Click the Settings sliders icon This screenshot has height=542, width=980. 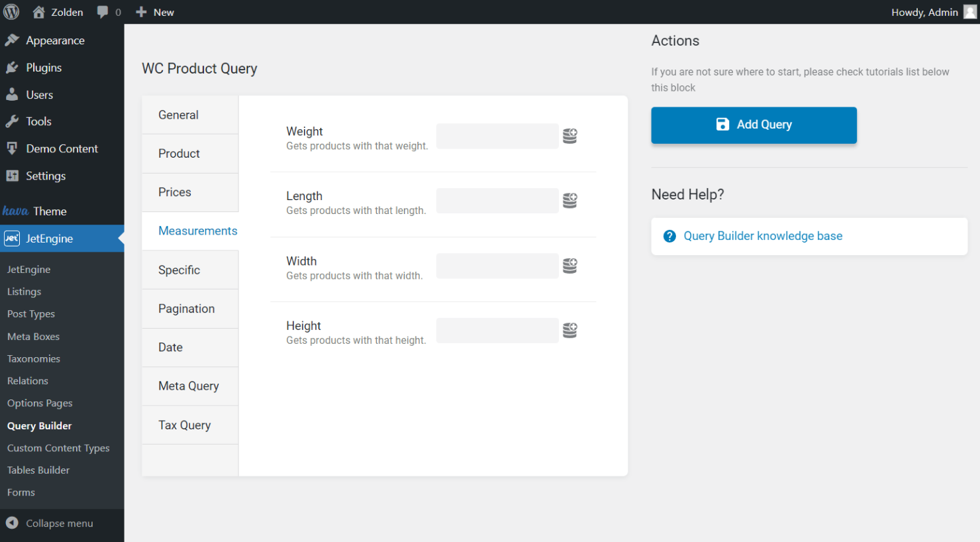point(12,176)
